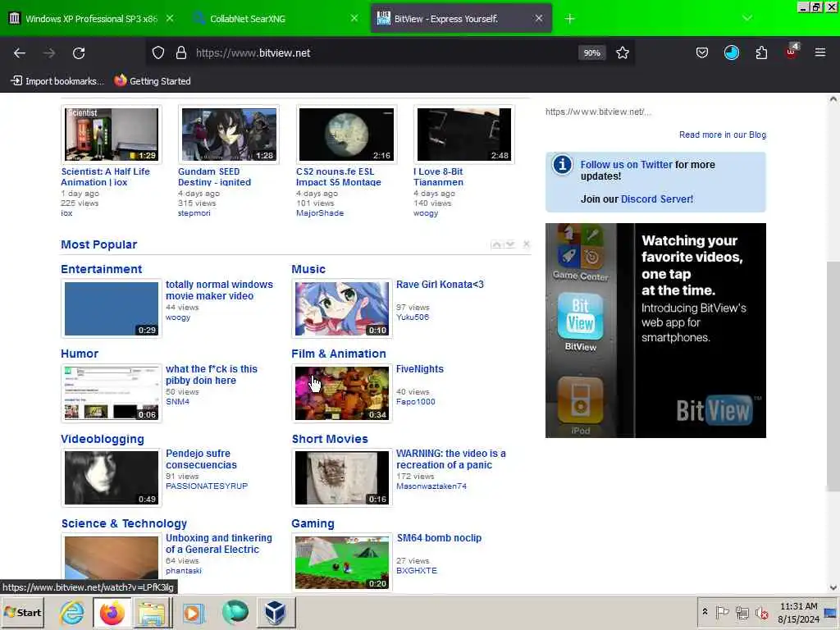Go back with the browser back arrow
Screen dimensions: 840x630
pyautogui.click(x=20, y=53)
